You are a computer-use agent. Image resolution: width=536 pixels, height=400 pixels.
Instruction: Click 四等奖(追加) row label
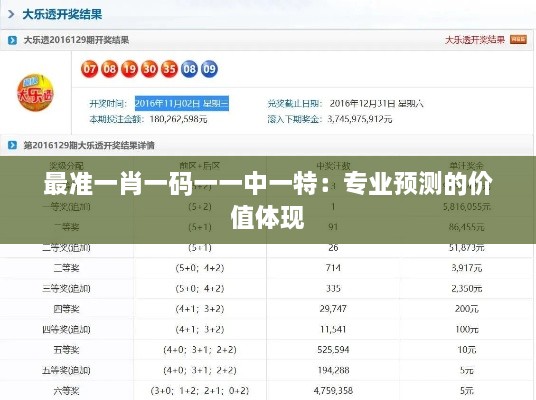pos(66,330)
